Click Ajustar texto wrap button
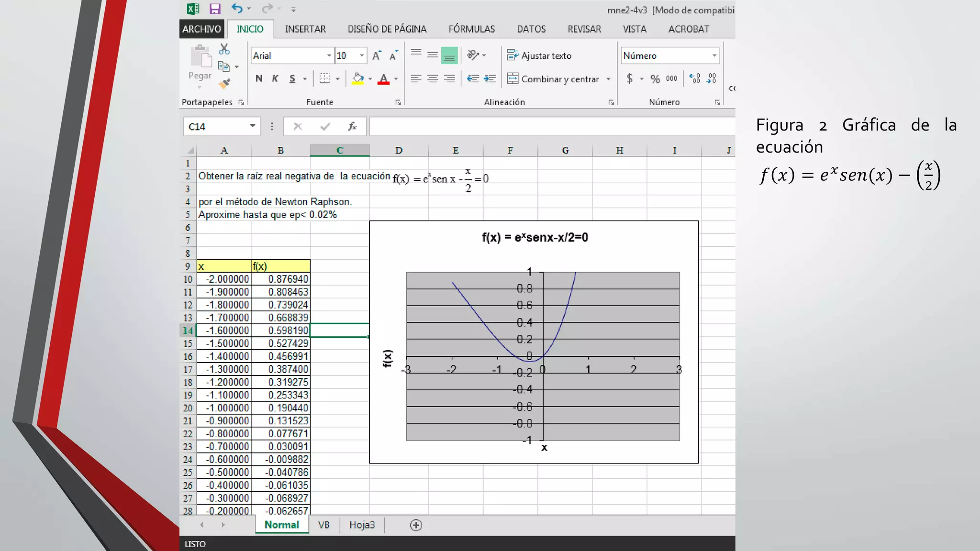This screenshot has height=551, width=980. tap(539, 55)
